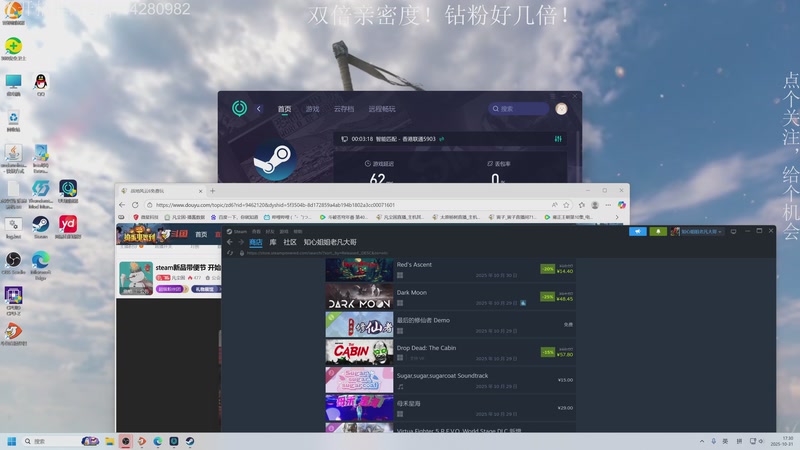Click the accelerator search field
Image resolution: width=800 pixels, height=450 pixels.
point(518,109)
